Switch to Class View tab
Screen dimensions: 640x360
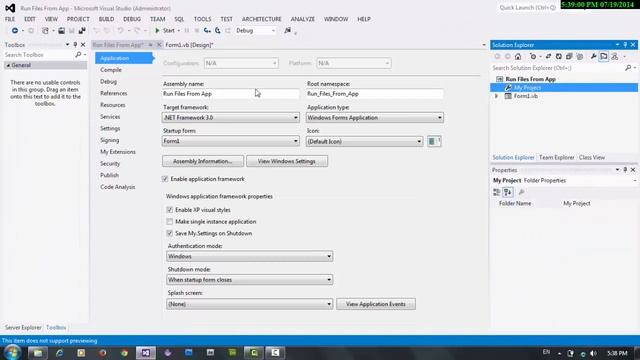(592, 157)
